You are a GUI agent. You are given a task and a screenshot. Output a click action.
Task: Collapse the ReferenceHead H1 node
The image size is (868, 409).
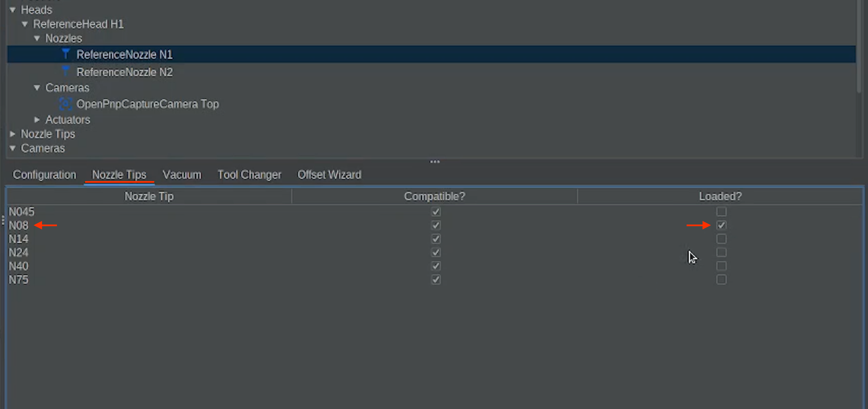pos(25,24)
